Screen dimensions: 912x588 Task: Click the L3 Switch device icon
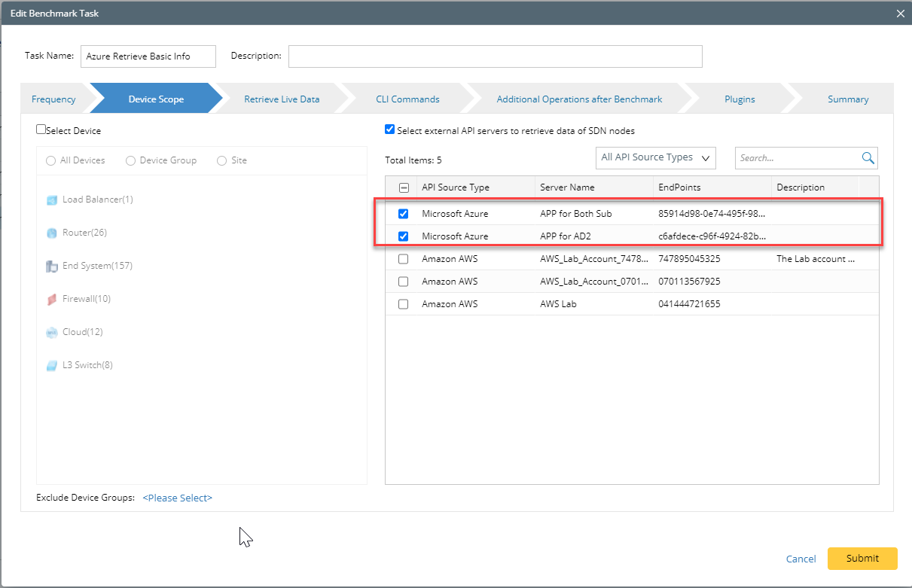52,366
